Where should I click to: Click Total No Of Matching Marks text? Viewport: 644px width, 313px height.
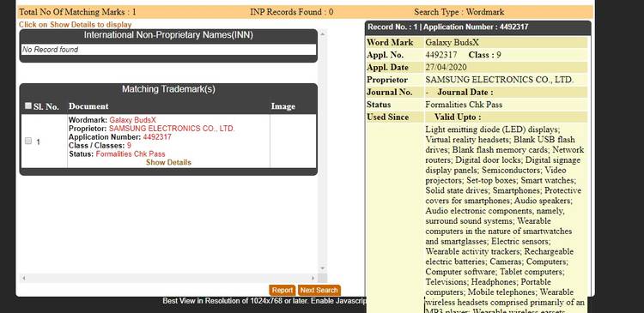77,12
